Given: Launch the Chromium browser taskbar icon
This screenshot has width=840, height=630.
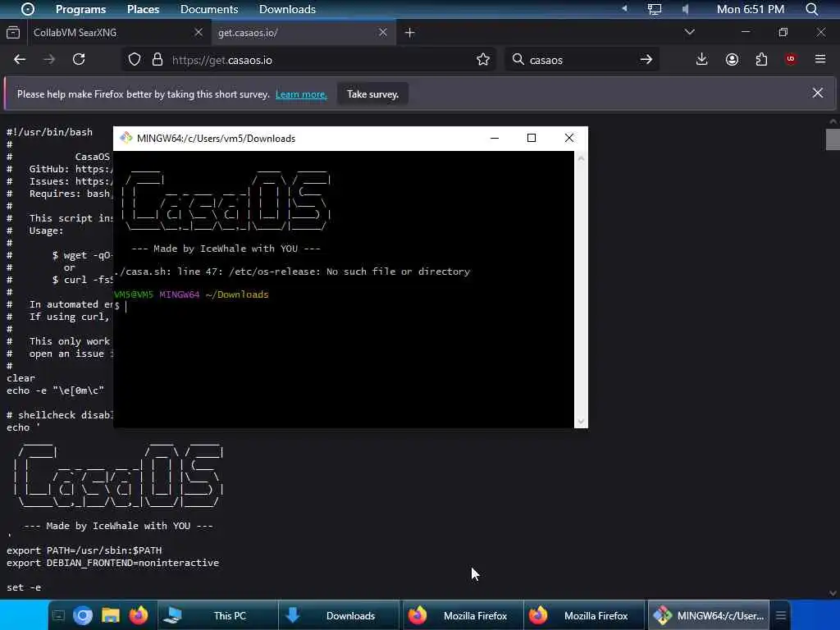Looking at the screenshot, I should [x=83, y=615].
